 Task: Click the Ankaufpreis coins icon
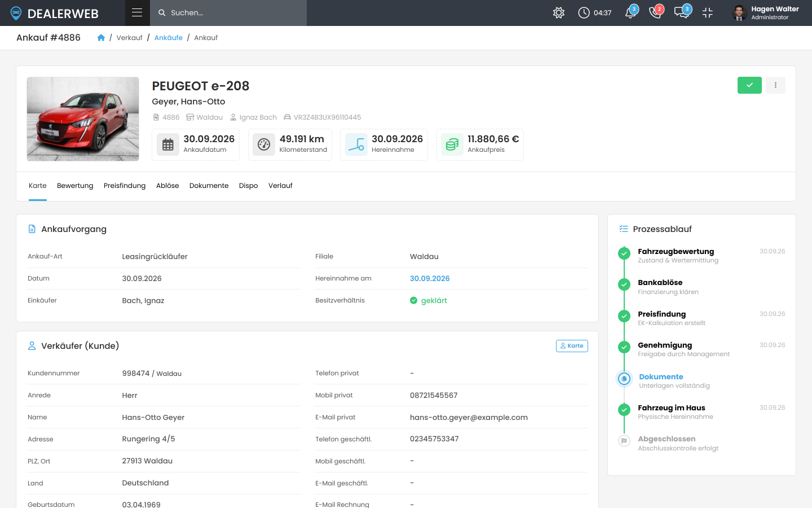click(452, 144)
